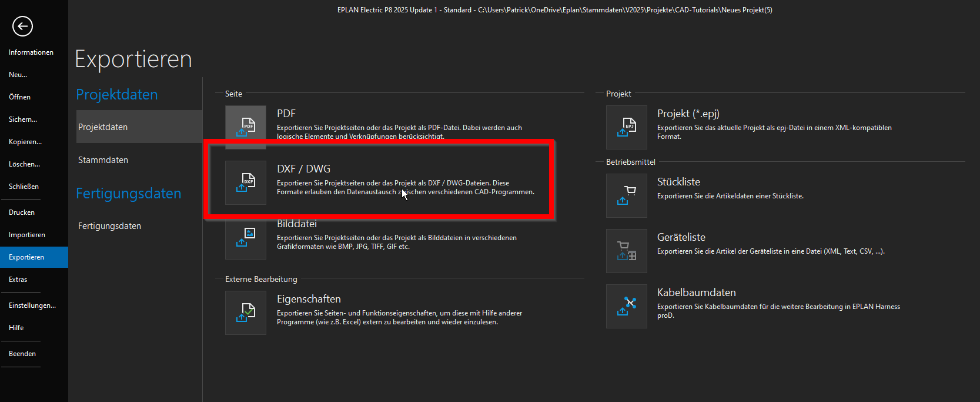Click the back arrow icon
The width and height of the screenshot is (980, 402).
[x=22, y=26]
